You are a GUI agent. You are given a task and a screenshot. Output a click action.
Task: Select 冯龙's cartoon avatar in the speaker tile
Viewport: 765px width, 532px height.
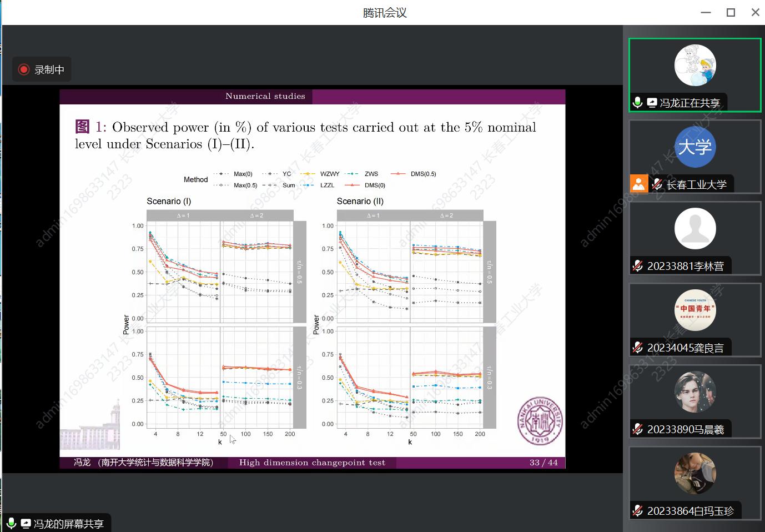coord(694,65)
